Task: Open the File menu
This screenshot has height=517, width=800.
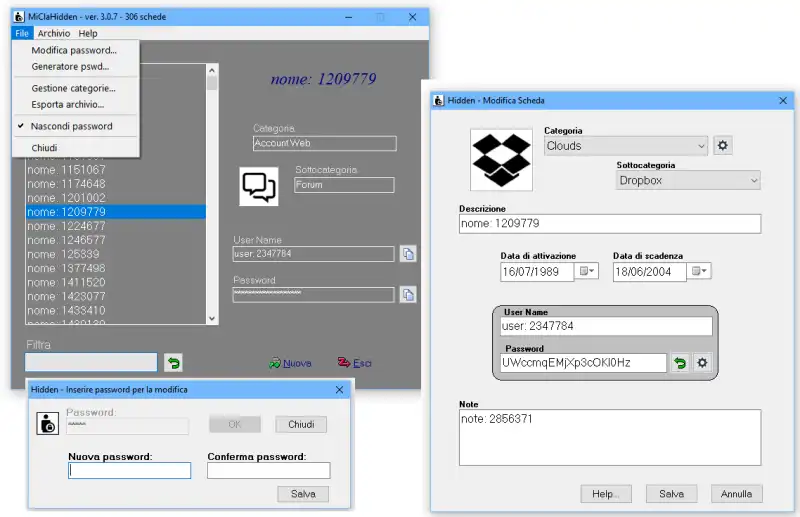Action: 22,33
